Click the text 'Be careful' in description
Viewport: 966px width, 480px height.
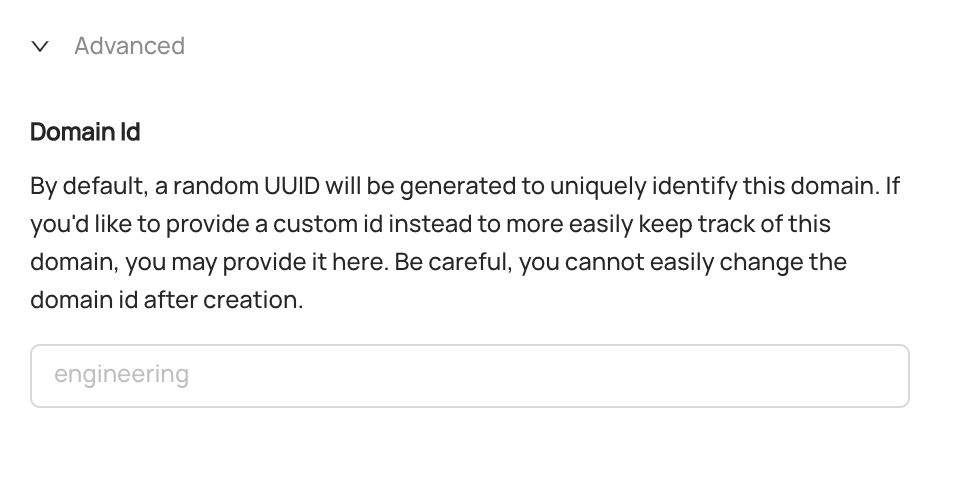(453, 262)
